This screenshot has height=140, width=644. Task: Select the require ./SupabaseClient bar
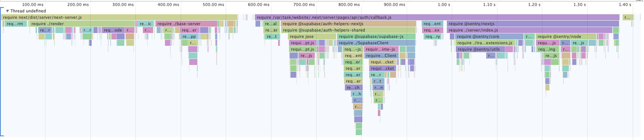pyautogui.click(x=376, y=43)
